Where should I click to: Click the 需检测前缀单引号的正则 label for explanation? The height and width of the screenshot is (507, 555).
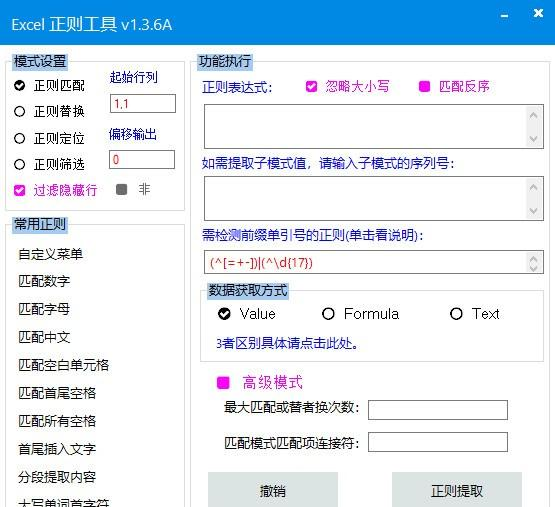(x=313, y=235)
